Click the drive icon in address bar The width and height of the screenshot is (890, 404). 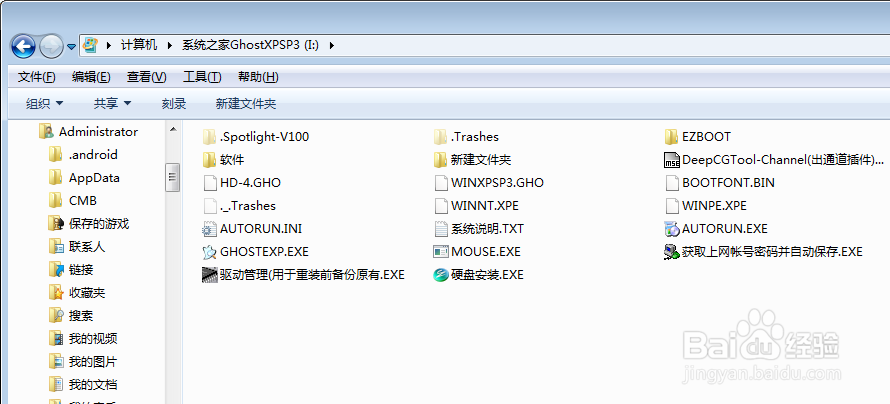click(x=90, y=45)
